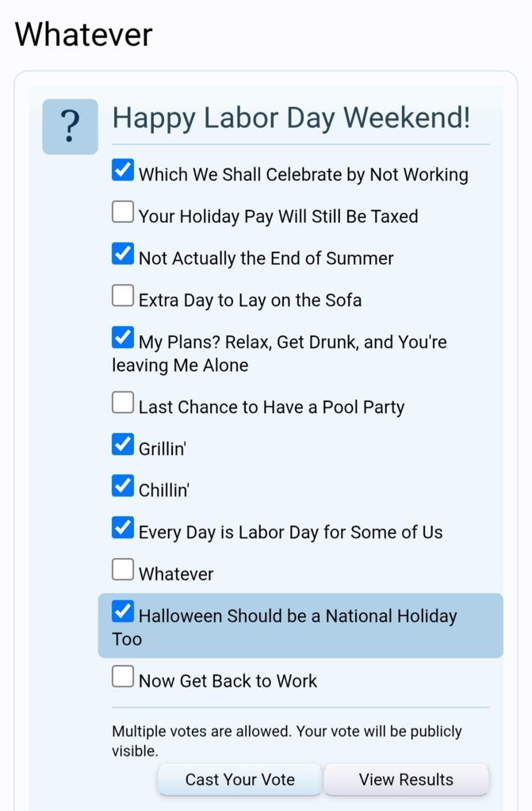
Task: Check Extra Day to Lay on the Sofa
Action: point(123,296)
